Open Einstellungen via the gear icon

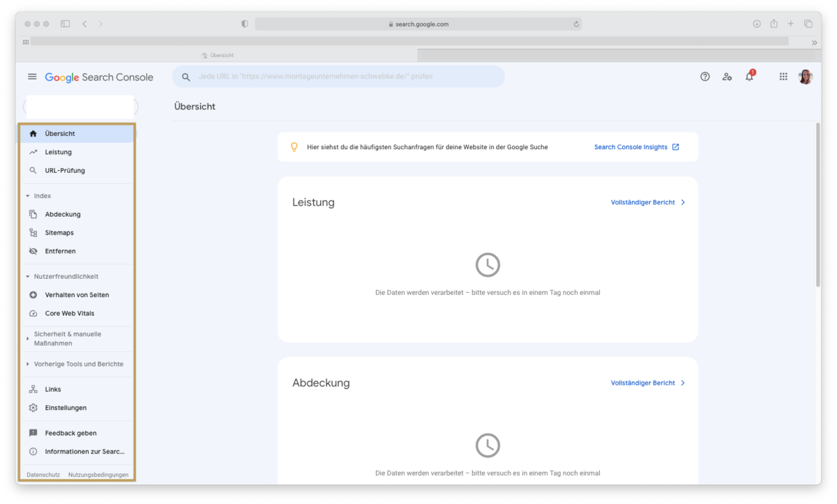click(x=33, y=407)
